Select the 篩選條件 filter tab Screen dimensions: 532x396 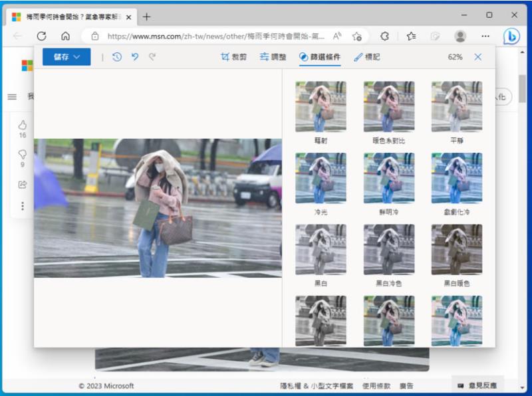tap(320, 57)
